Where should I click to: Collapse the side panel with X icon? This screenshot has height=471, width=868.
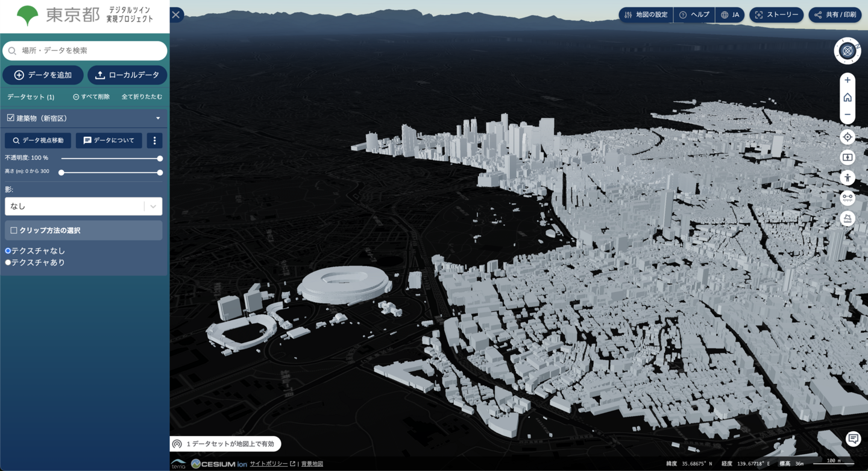[x=176, y=14]
